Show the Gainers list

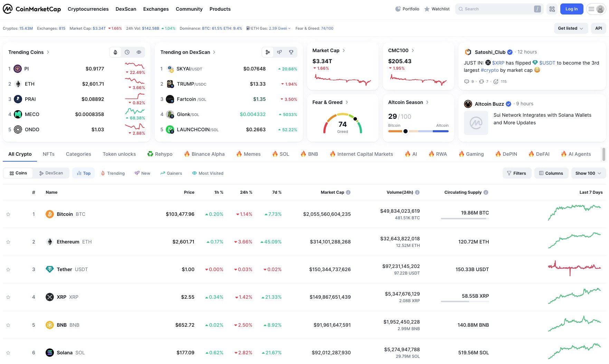tap(171, 173)
